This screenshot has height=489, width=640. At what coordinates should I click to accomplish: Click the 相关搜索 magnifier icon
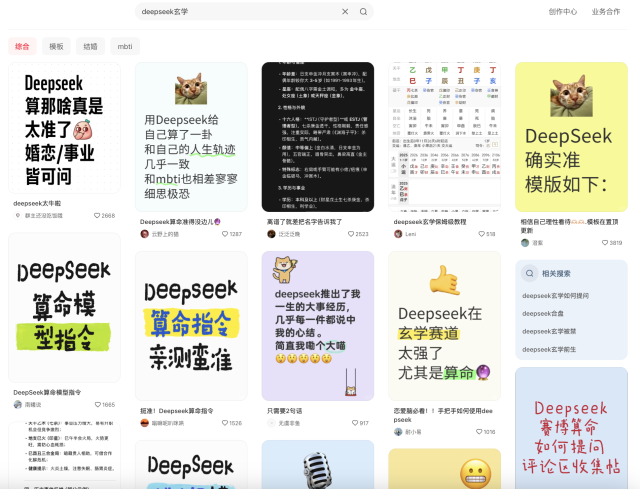529,273
